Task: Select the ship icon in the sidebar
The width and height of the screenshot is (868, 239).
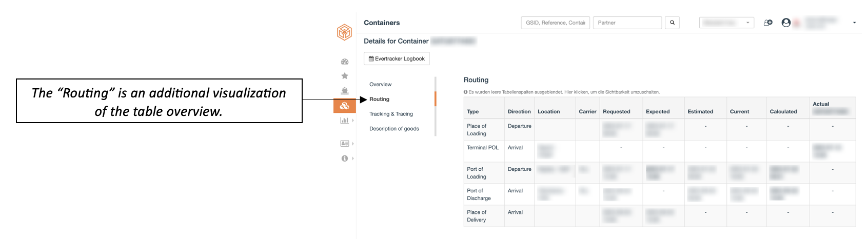Action: click(x=345, y=91)
